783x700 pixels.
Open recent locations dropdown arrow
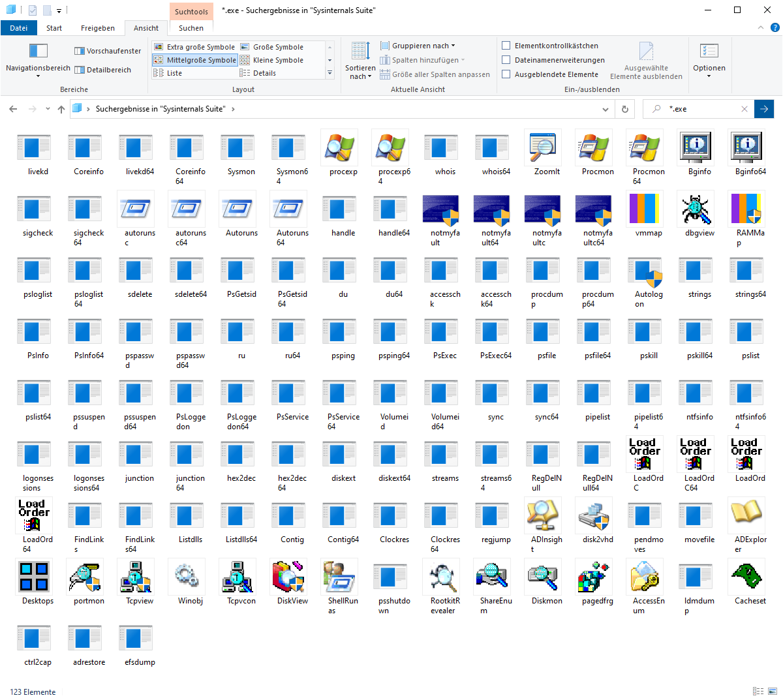click(x=48, y=109)
